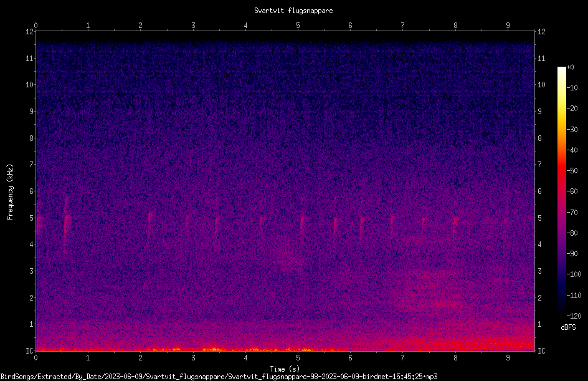
Task: Click the "-60" colorbar label
Action: point(572,191)
